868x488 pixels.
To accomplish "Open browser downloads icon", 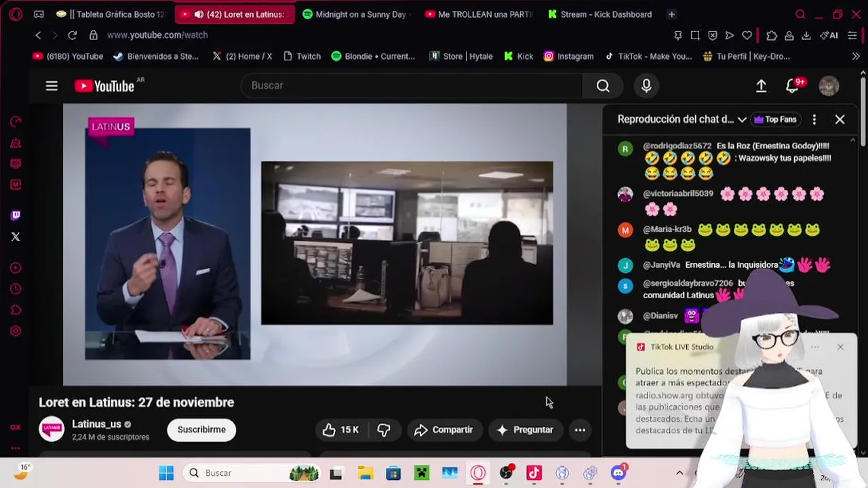I will click(x=806, y=35).
